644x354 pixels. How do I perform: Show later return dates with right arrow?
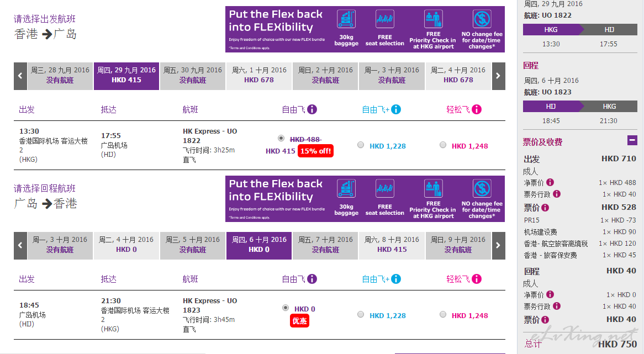click(498, 246)
